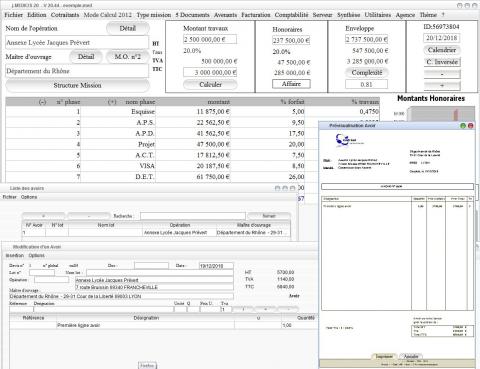Click the Recherche search field in Liste des avoirs

click(193, 216)
